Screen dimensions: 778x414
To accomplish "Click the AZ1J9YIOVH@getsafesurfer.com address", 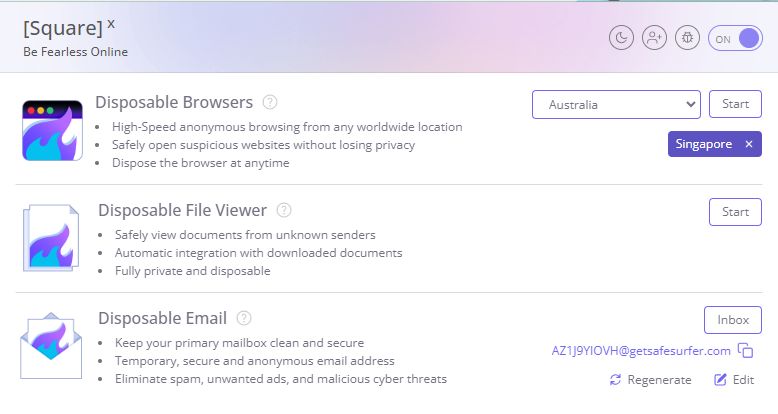I will 641,351.
